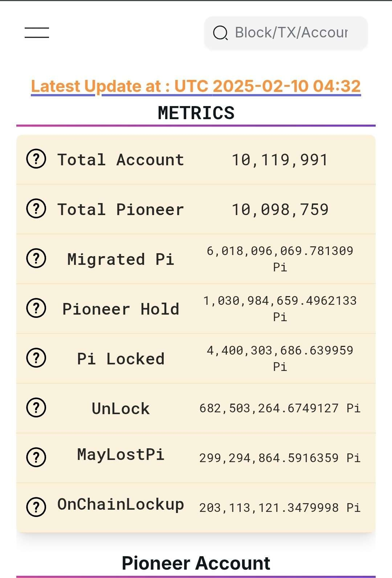Open the Migrated Pi question-mark icon
392x578 pixels.
[36, 259]
